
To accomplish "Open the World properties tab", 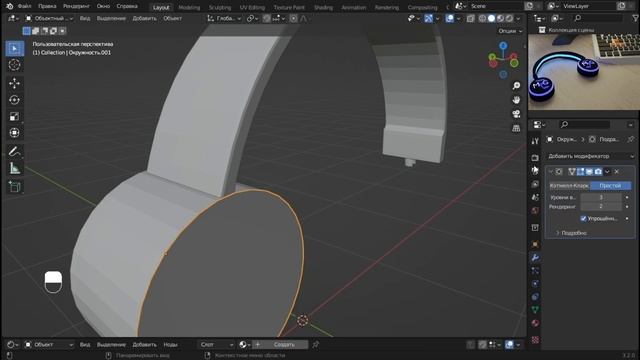I will 535,211.
